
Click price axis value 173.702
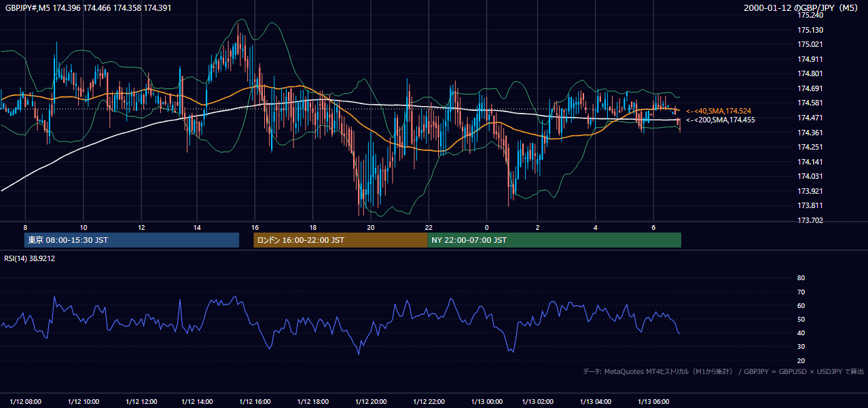(810, 220)
